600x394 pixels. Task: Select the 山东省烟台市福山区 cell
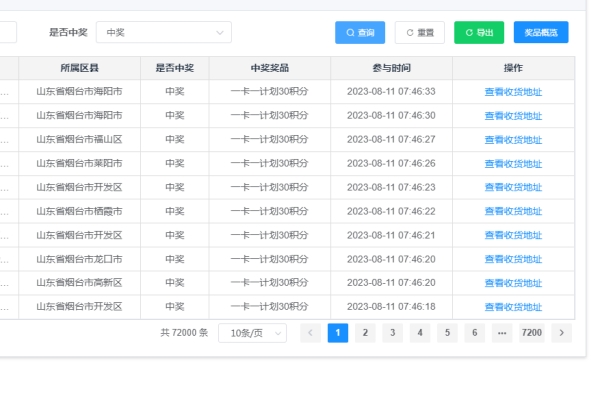click(x=79, y=139)
